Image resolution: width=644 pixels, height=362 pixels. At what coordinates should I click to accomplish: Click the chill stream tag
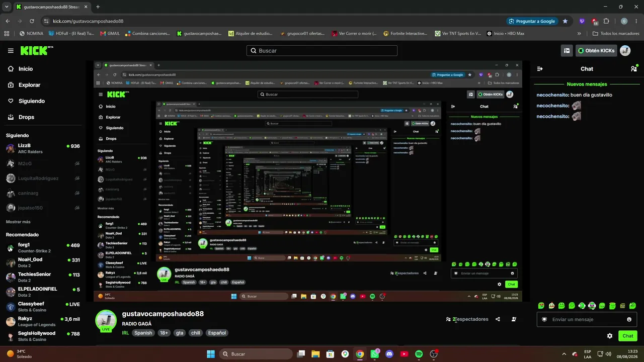click(x=196, y=333)
